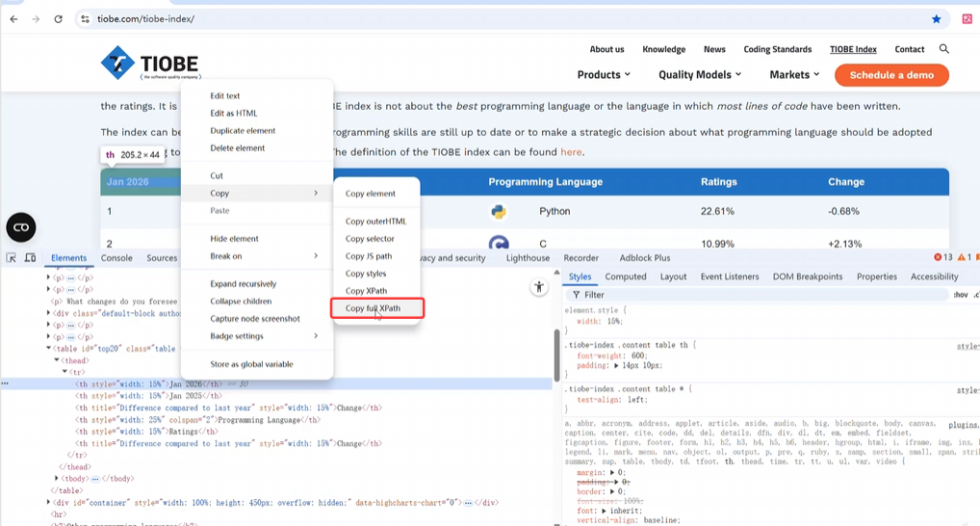Open the DOM Breakpoints pane
Image resolution: width=980 pixels, height=526 pixels.
[808, 276]
